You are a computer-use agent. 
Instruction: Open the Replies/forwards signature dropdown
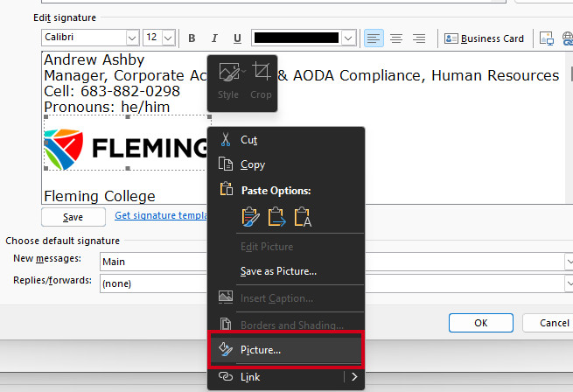pyautogui.click(x=569, y=283)
